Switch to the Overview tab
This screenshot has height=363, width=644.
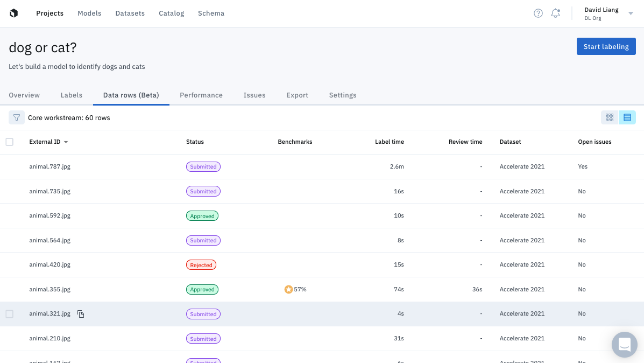click(x=24, y=95)
